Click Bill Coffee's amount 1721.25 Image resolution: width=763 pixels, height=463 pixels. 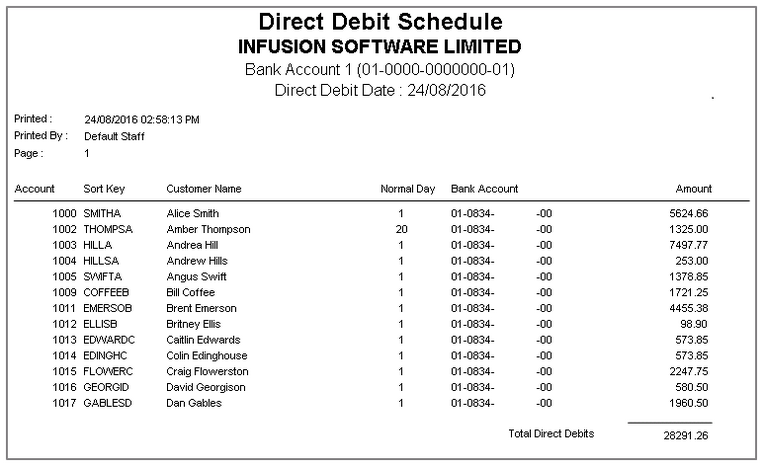tap(689, 293)
